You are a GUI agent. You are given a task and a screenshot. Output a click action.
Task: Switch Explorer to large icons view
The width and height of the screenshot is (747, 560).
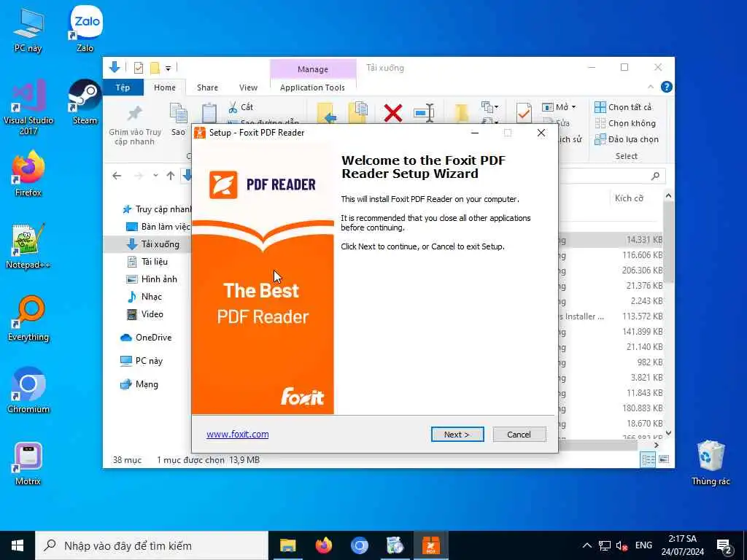click(x=664, y=459)
